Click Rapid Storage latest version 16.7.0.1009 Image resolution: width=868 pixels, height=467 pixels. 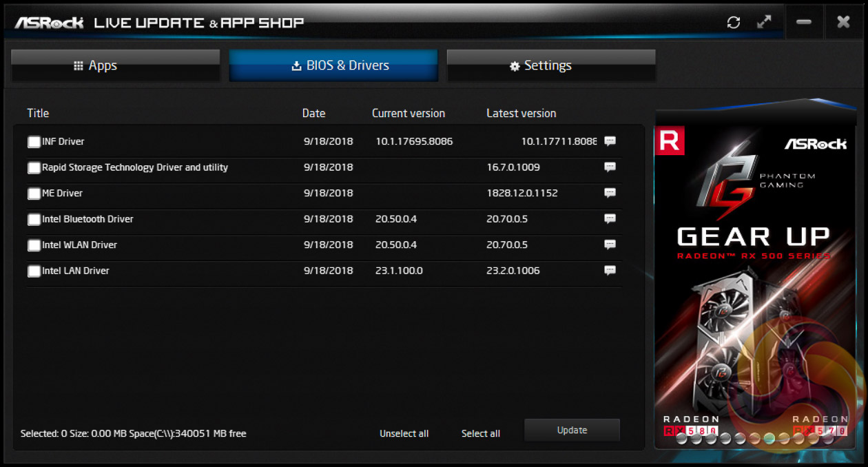[513, 167]
